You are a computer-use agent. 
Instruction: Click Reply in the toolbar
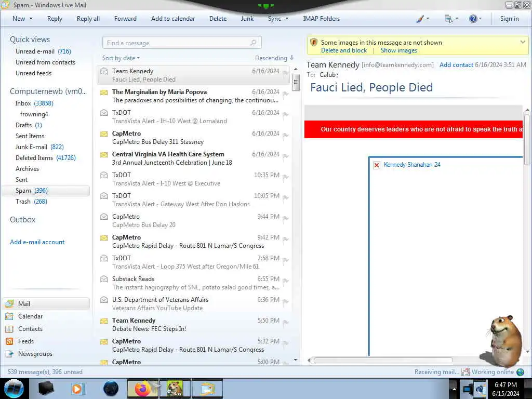coord(55,19)
